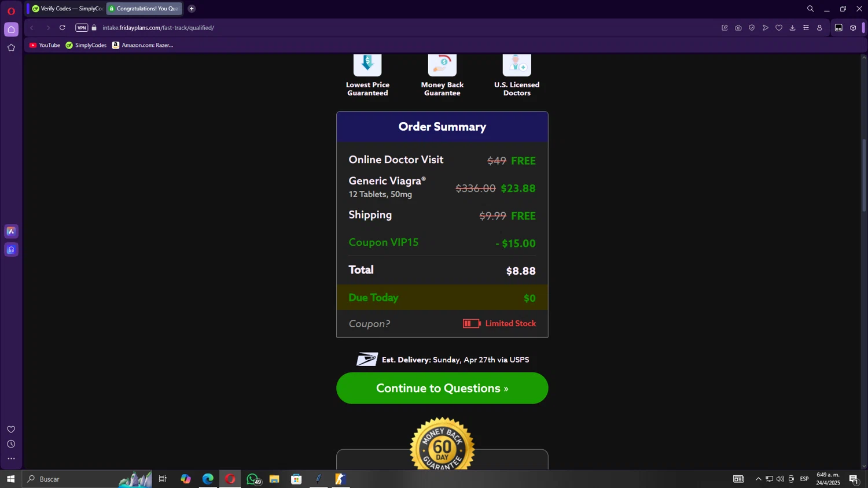Switch the ESP input language

pos(804,479)
